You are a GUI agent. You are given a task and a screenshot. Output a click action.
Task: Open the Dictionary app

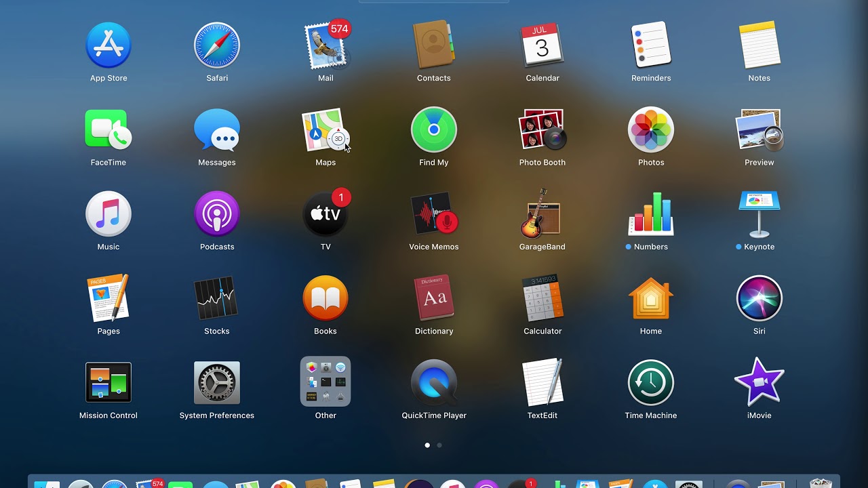click(x=434, y=298)
